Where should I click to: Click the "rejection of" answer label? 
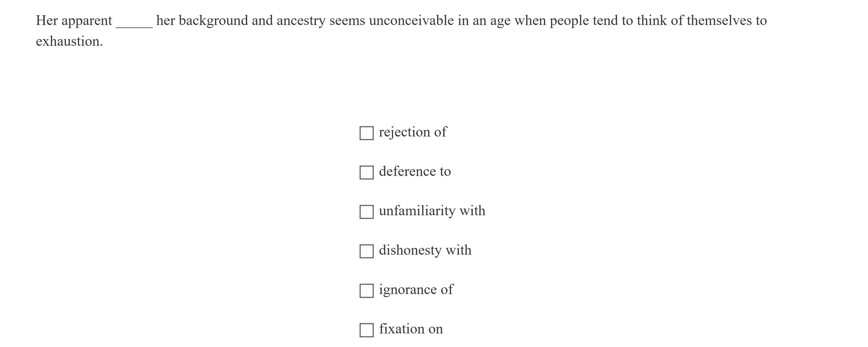(x=413, y=132)
